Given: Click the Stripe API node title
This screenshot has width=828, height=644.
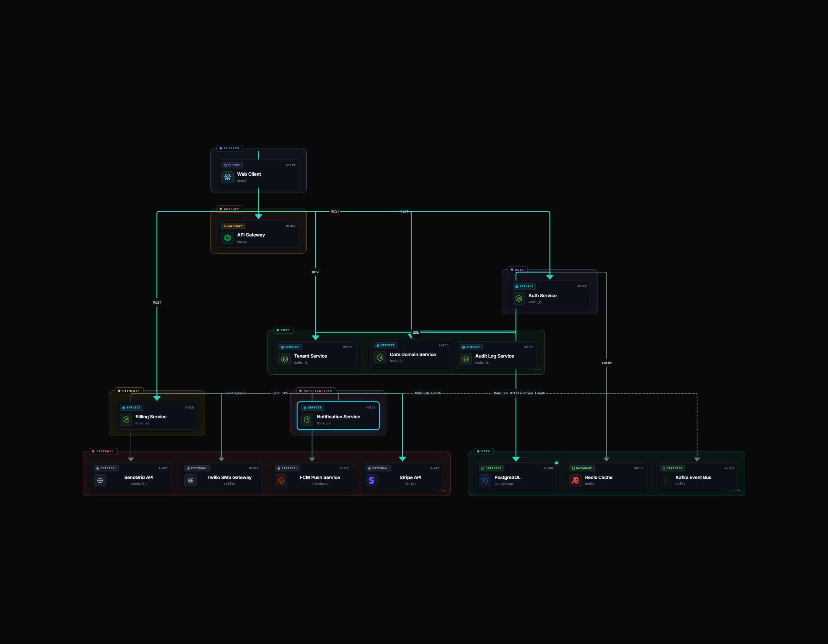Looking at the screenshot, I should pos(410,477).
